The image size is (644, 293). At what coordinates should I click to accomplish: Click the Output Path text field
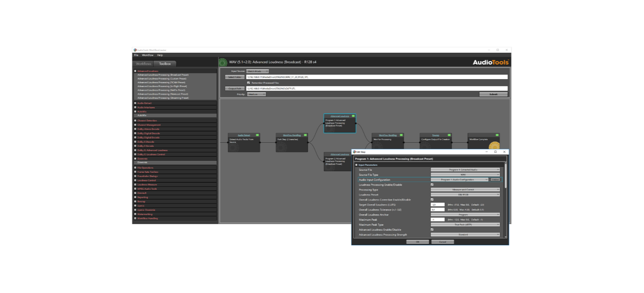point(377,88)
